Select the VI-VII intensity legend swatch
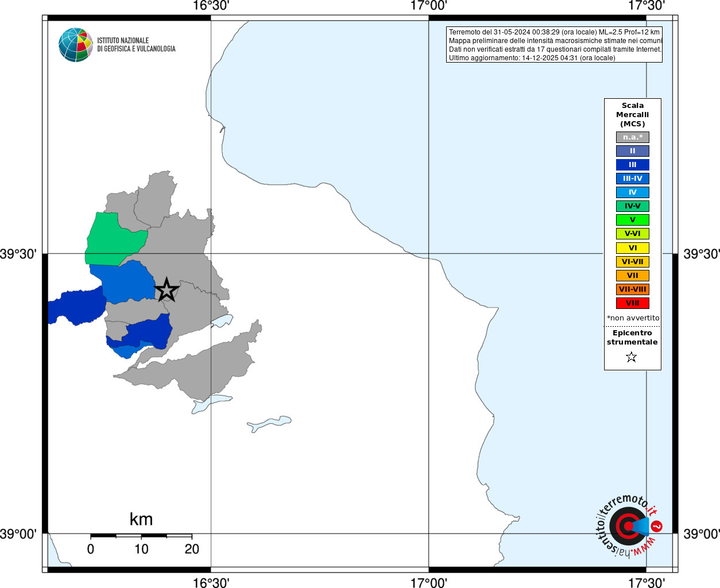The width and height of the screenshot is (720, 588). (x=633, y=262)
